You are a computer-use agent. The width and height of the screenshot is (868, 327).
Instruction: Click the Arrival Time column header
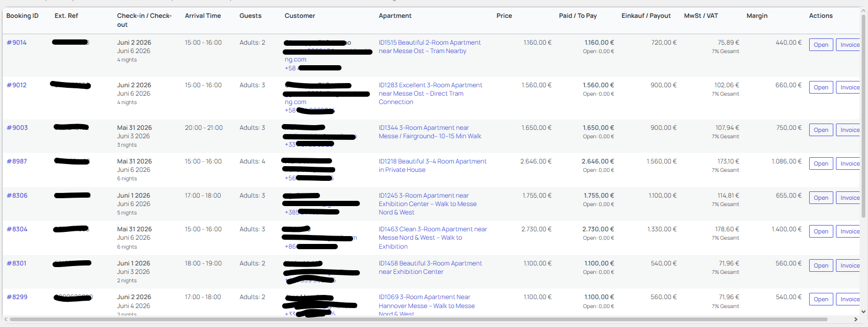click(203, 16)
